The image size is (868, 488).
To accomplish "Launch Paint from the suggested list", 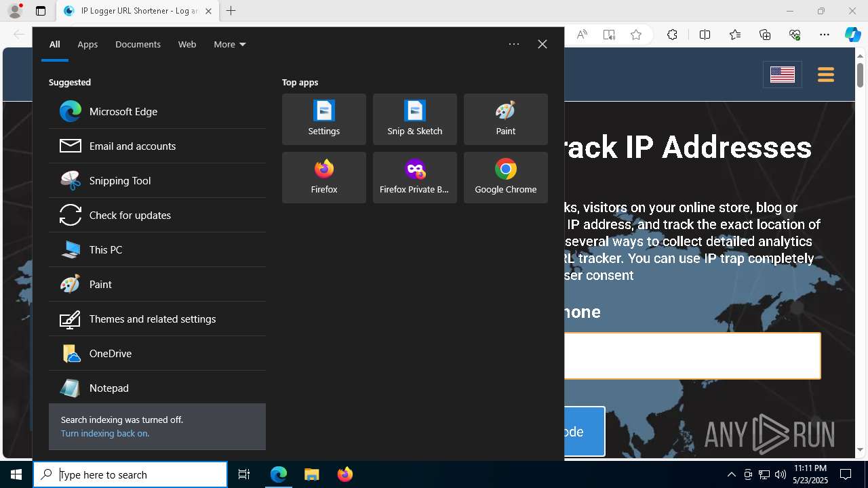I will 157,284.
